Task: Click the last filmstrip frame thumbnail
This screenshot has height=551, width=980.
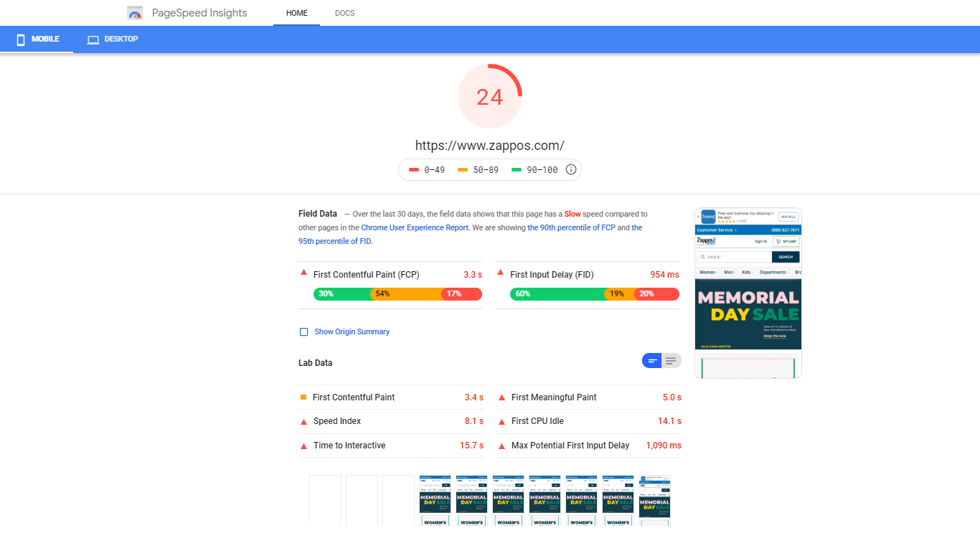Action: pyautogui.click(x=654, y=500)
